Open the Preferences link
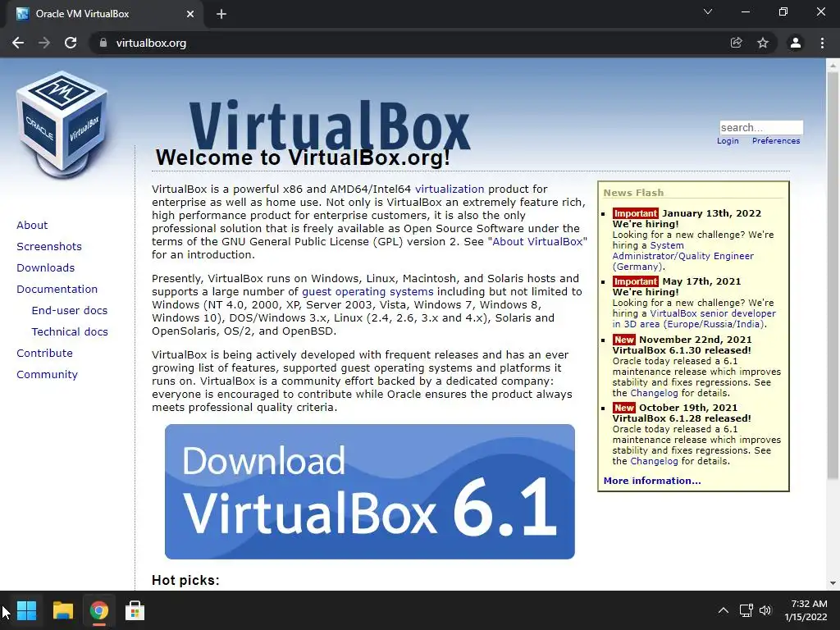 point(776,141)
